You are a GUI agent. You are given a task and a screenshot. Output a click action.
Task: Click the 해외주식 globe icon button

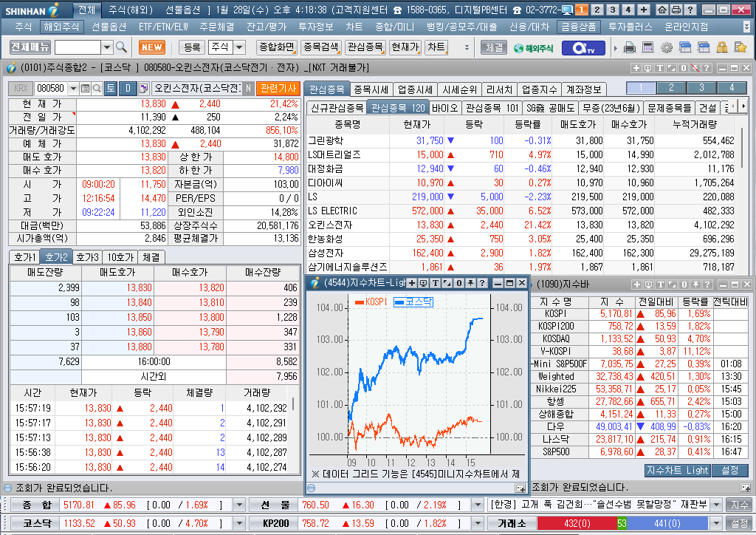(533, 48)
